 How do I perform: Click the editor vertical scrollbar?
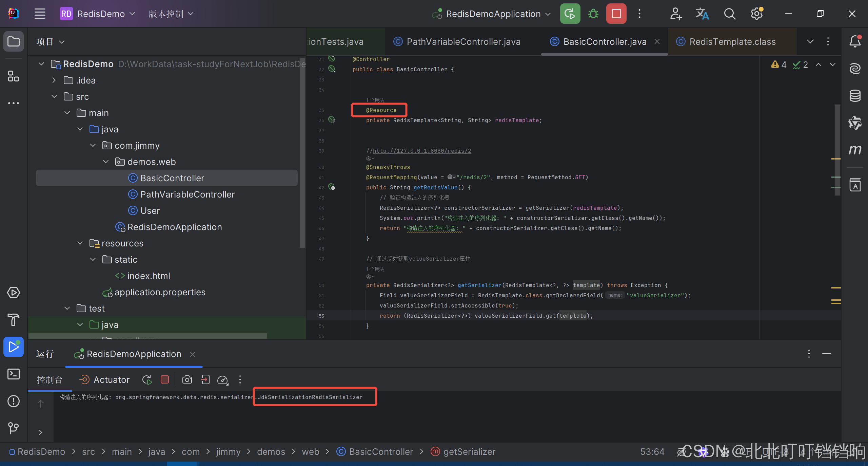(x=837, y=149)
